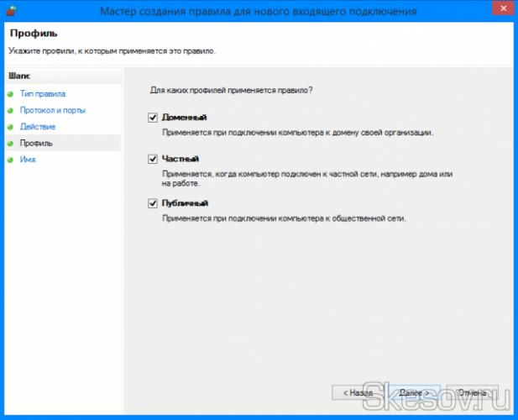Disable the Публичный profile checkbox
This screenshot has height=420, width=518.
point(153,203)
